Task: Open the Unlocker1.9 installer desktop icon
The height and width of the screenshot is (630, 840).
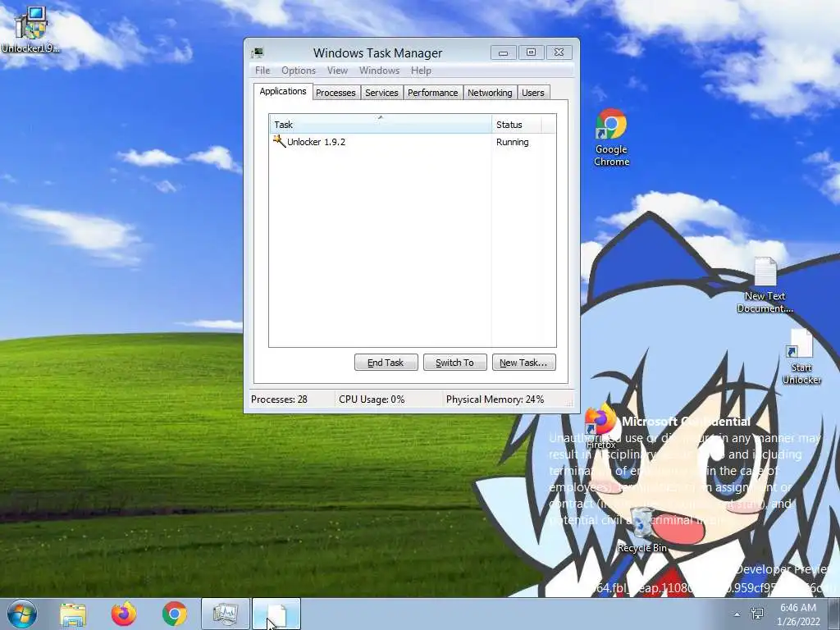Action: pyautogui.click(x=30, y=30)
